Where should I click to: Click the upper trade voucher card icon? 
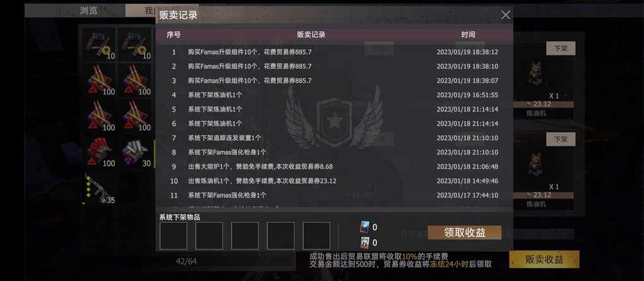pyautogui.click(x=365, y=227)
